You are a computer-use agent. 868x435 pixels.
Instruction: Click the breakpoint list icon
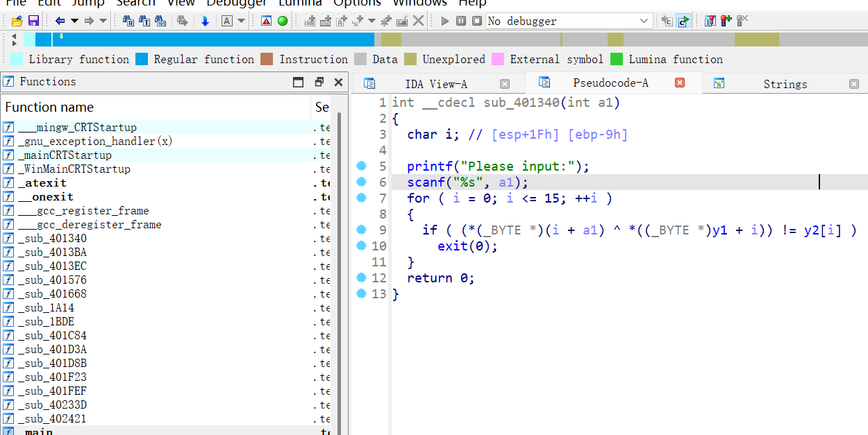click(710, 21)
